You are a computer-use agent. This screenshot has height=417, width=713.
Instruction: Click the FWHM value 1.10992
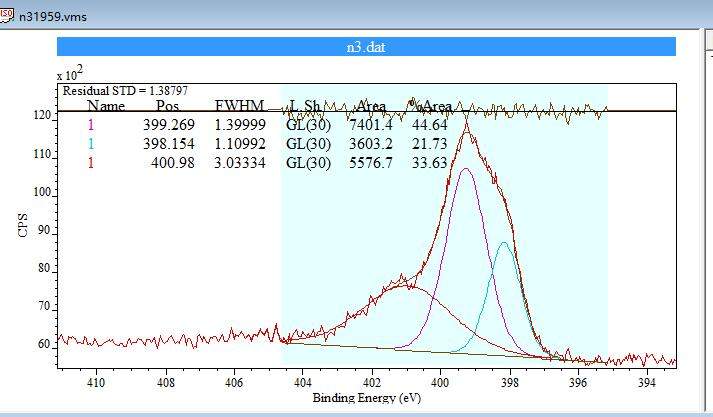point(240,144)
